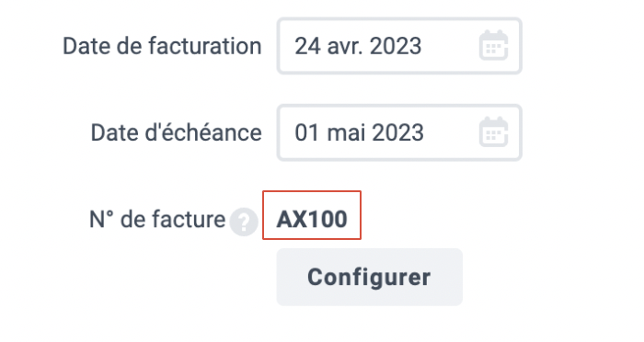Pick a due date with the calendar icon
Viewport: 644px width, 342px height.
[494, 132]
